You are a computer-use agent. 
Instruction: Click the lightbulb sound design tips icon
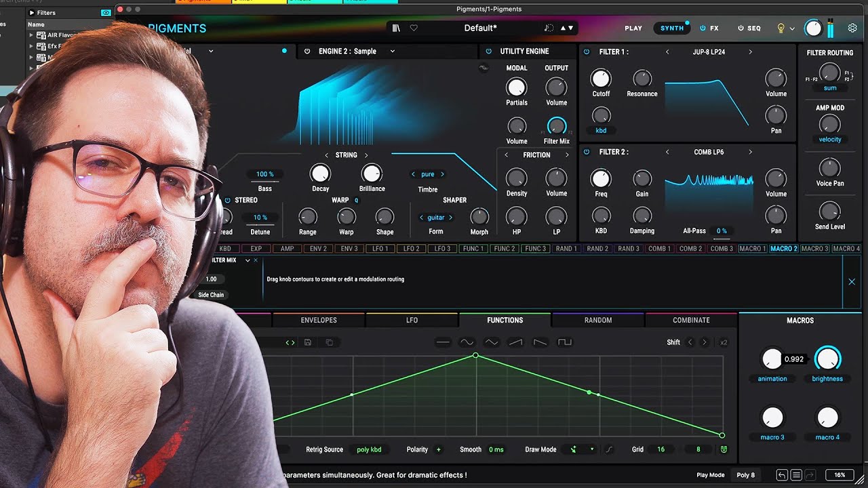781,28
